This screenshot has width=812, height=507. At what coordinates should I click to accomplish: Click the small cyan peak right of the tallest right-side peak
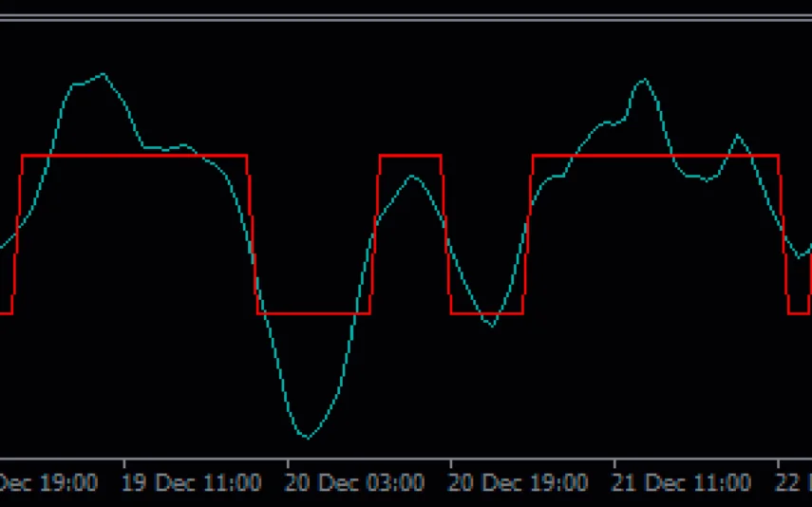(x=739, y=136)
